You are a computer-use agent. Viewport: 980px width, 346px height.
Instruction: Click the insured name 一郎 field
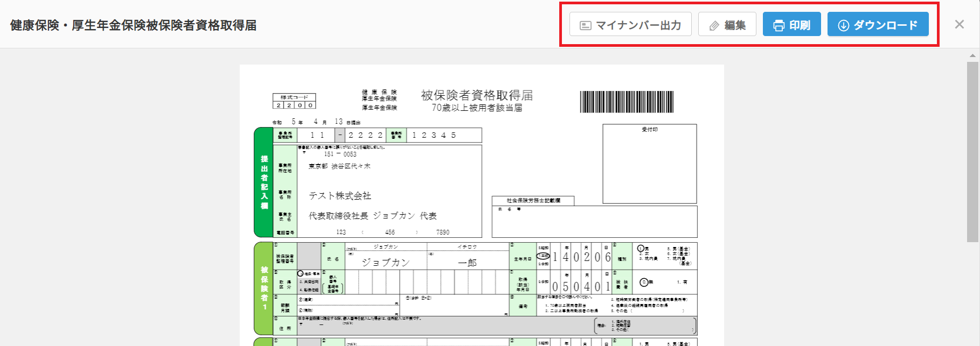tap(467, 263)
